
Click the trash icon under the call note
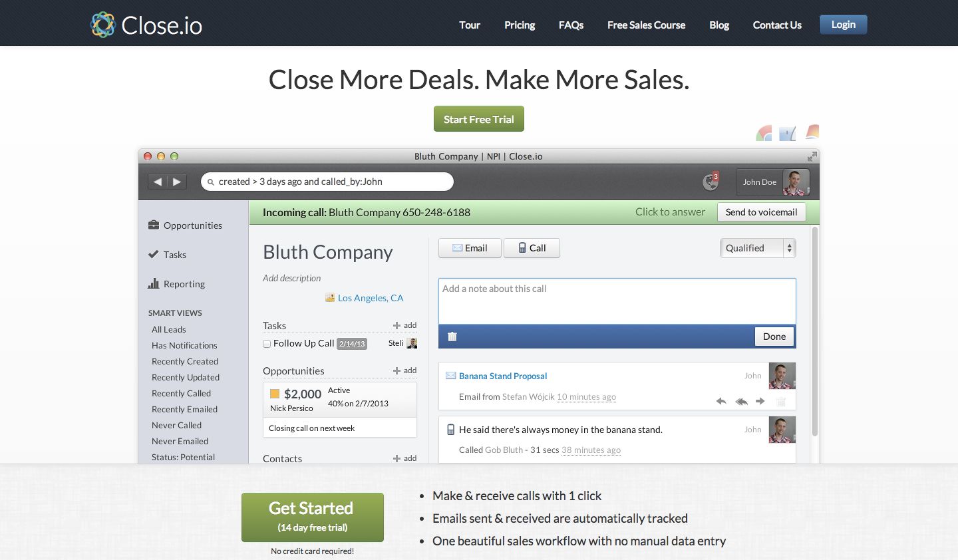[452, 337]
